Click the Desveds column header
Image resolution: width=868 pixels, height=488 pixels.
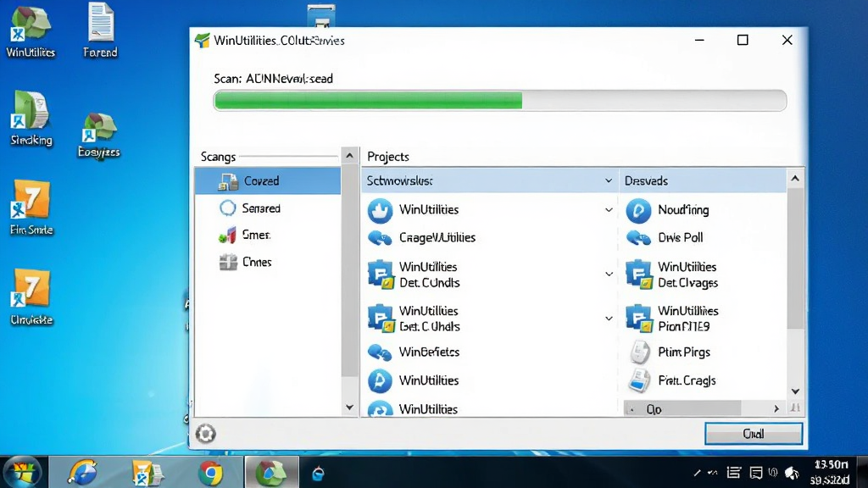703,181
